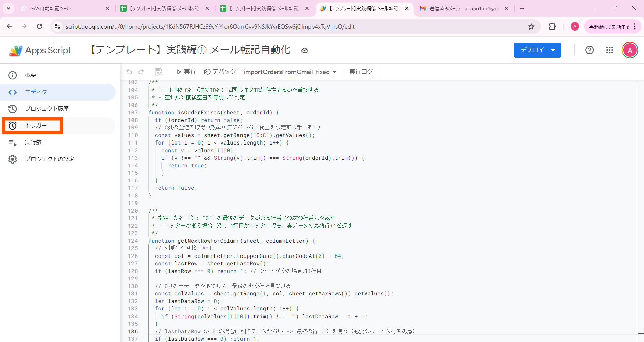This screenshot has height=342, width=644.
Task: Open the トリガー (Triggers) panel
Action: [32, 125]
